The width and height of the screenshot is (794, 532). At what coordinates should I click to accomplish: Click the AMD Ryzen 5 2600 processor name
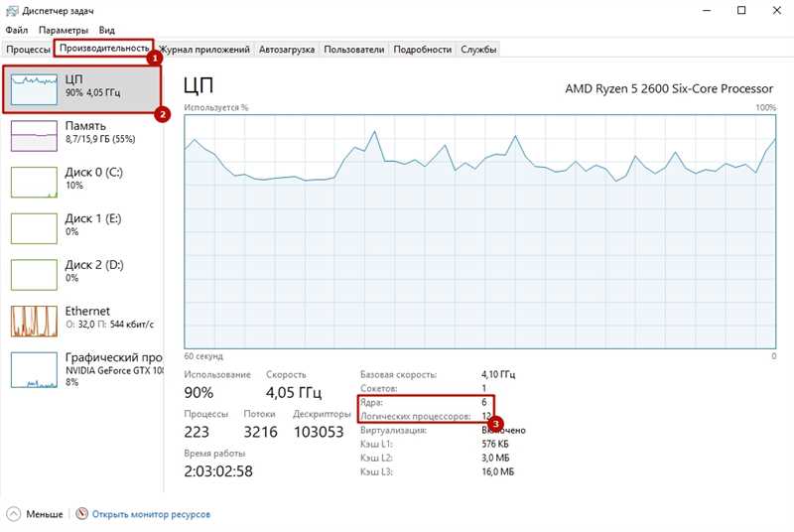(x=669, y=88)
